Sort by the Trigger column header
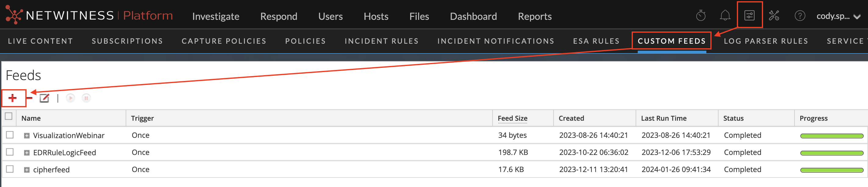 [309, 118]
